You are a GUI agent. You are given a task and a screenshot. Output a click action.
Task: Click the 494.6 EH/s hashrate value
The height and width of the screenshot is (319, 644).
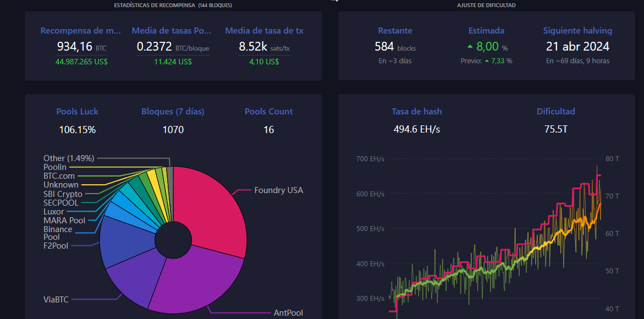point(417,130)
